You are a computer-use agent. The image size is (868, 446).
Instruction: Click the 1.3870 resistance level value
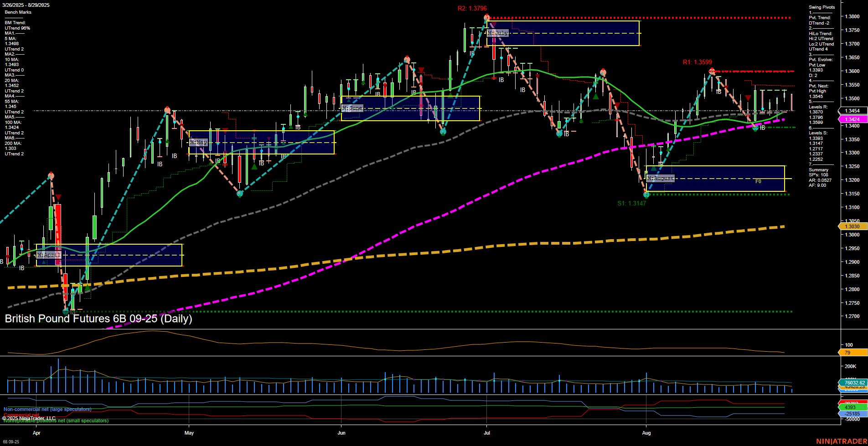point(816,112)
